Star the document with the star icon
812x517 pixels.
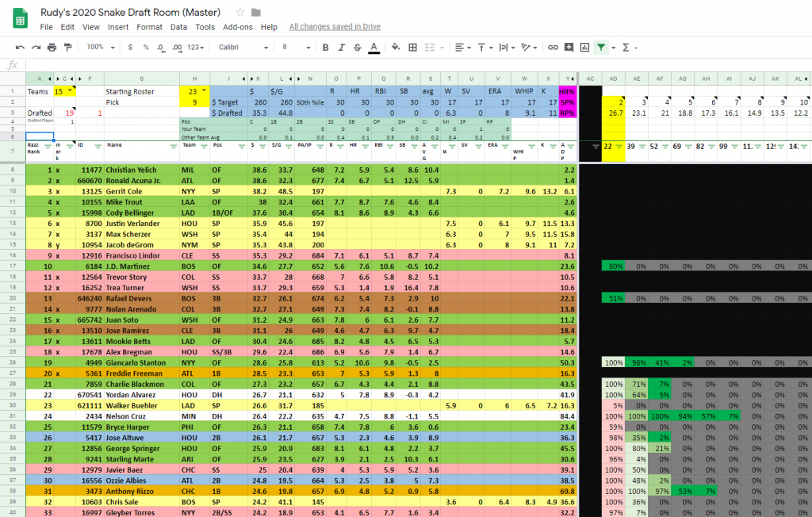[x=239, y=12]
